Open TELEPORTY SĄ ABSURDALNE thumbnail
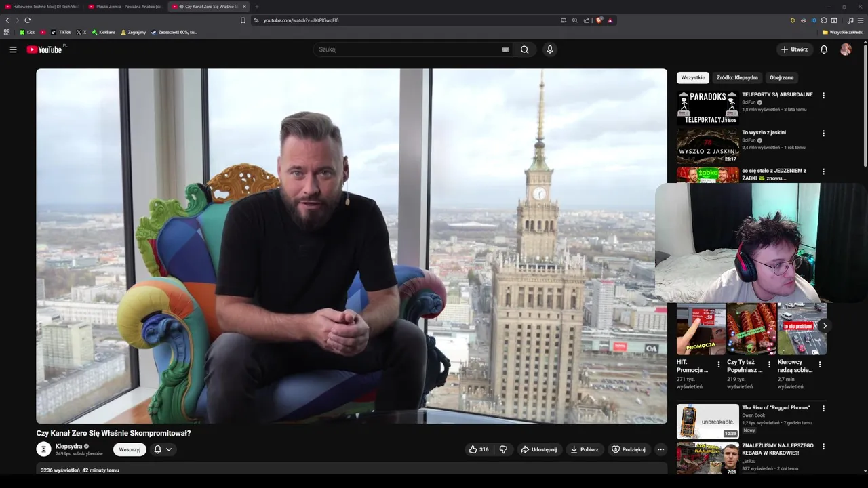The image size is (868, 488). 708,107
